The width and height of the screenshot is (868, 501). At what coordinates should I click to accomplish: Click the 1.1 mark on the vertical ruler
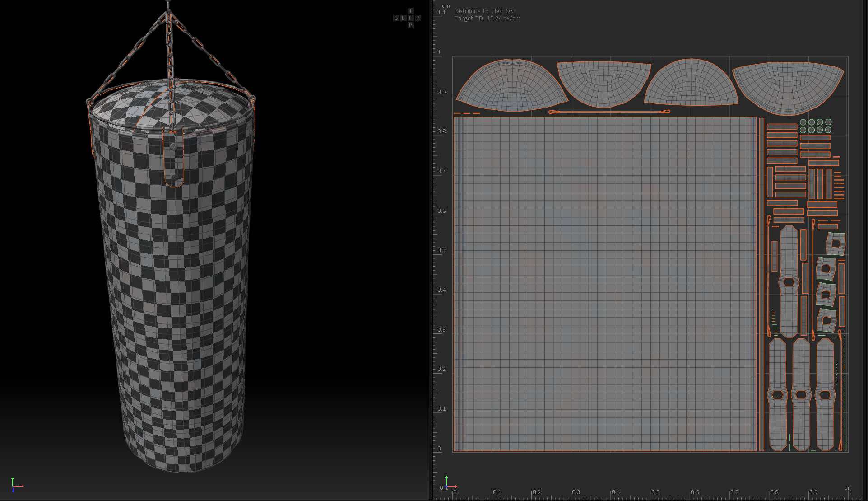click(441, 13)
